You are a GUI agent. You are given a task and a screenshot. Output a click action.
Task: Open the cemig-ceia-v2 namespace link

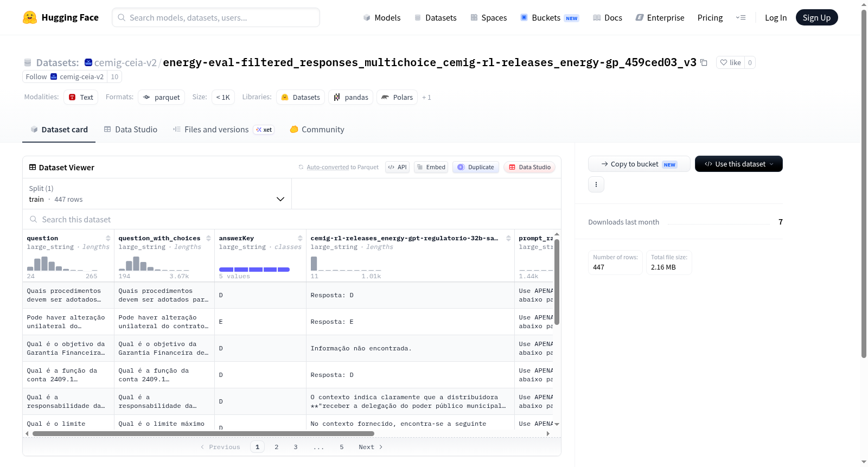[x=125, y=62]
